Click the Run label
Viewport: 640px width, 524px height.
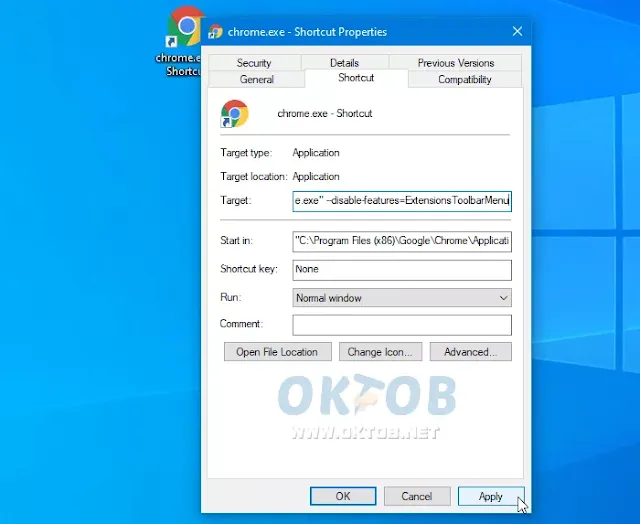[x=231, y=297]
